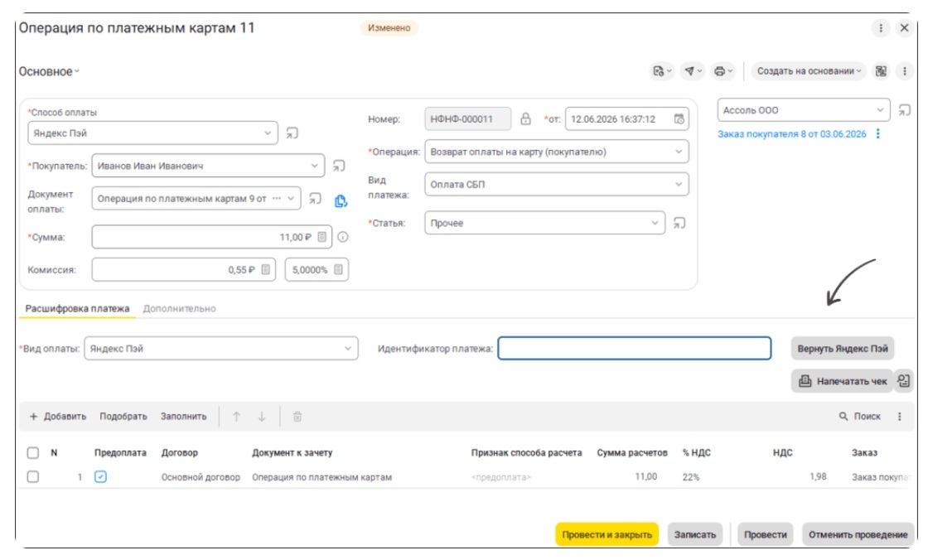Switch to the Дополнительно tab
This screenshot has height=560, width=928.
179,308
